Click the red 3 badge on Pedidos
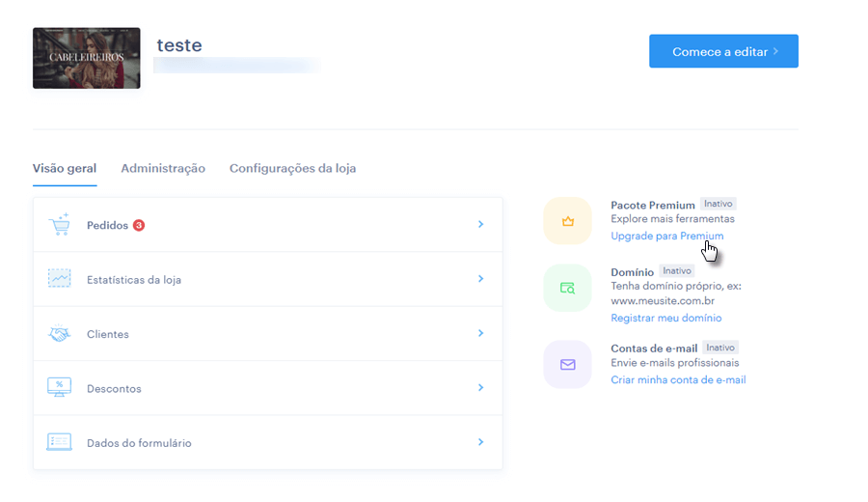The width and height of the screenshot is (868, 502). coord(139,225)
